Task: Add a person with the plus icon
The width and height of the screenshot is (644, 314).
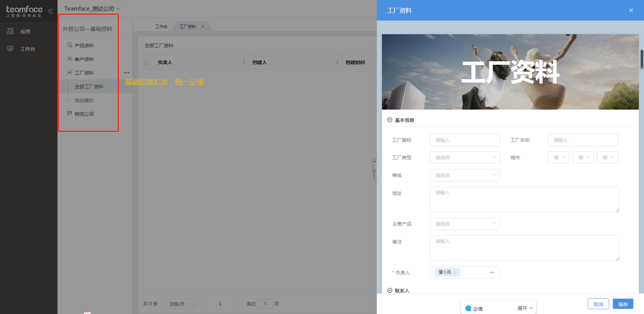Action: point(492,273)
